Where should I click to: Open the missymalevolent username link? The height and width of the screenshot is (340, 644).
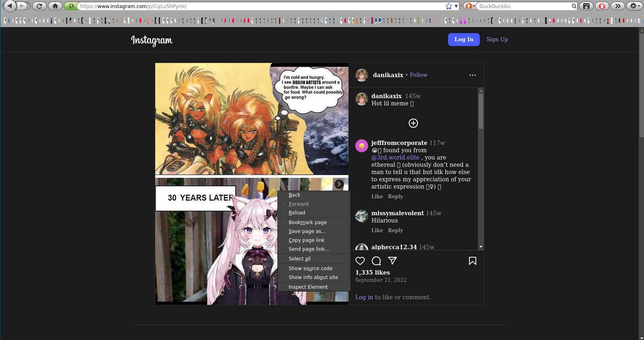[398, 213]
